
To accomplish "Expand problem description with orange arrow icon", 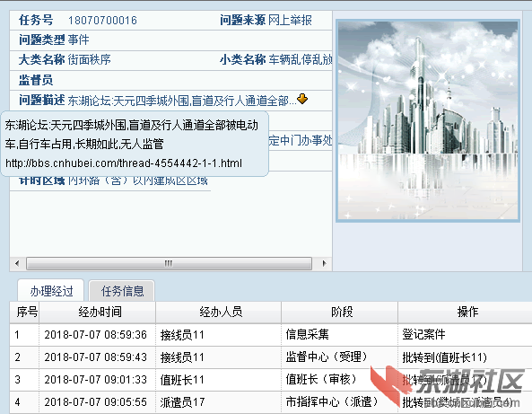I will 302,100.
